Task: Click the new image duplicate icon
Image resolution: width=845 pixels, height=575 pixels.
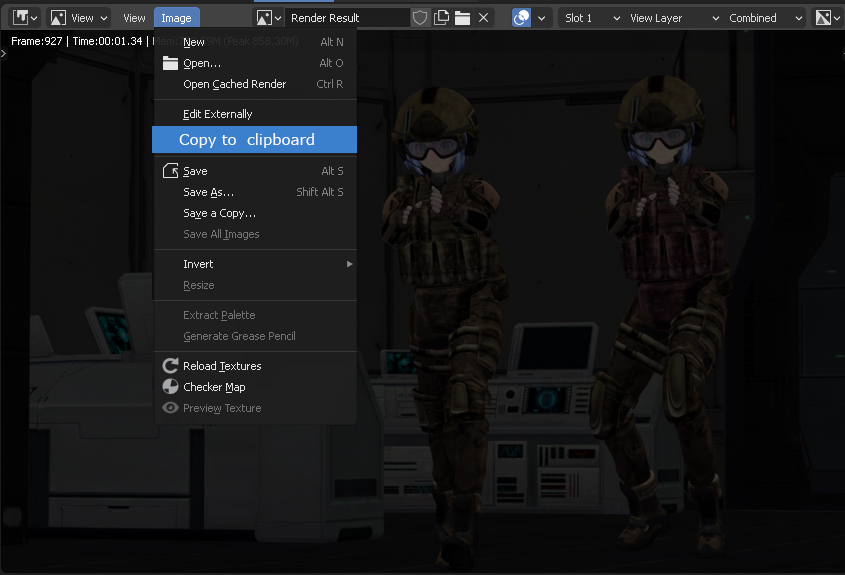Action: coord(441,18)
